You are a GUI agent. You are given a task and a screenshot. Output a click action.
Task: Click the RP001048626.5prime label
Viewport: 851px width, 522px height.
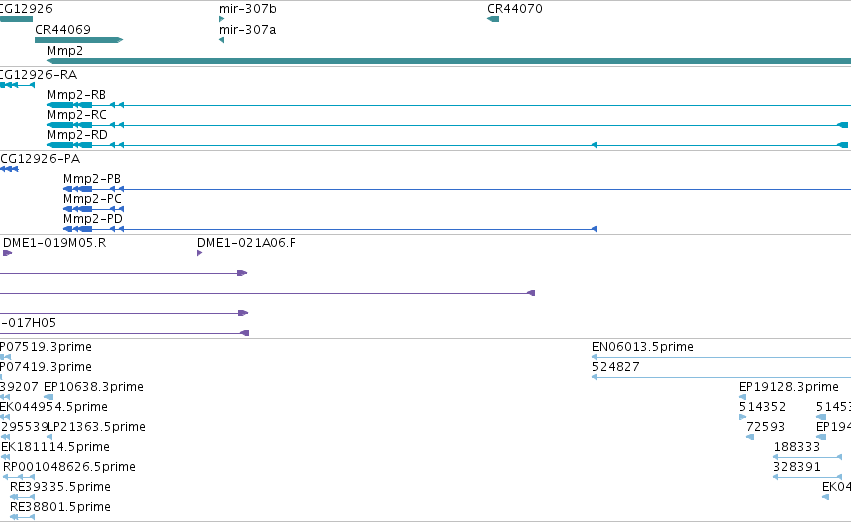(69, 467)
